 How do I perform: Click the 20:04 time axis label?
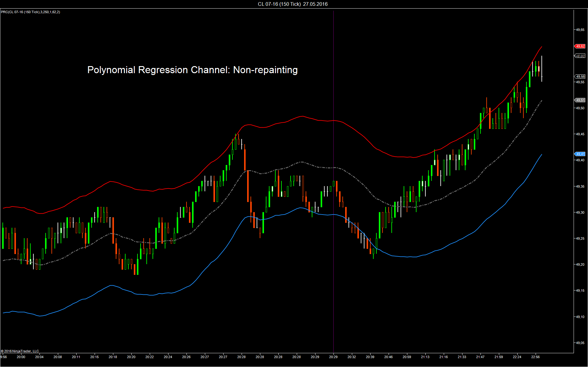(x=39, y=357)
